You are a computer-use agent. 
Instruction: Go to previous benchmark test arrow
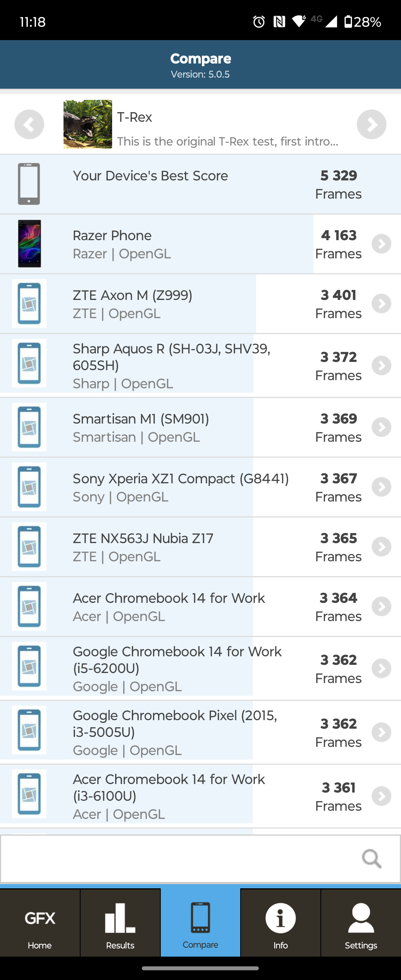tap(29, 124)
